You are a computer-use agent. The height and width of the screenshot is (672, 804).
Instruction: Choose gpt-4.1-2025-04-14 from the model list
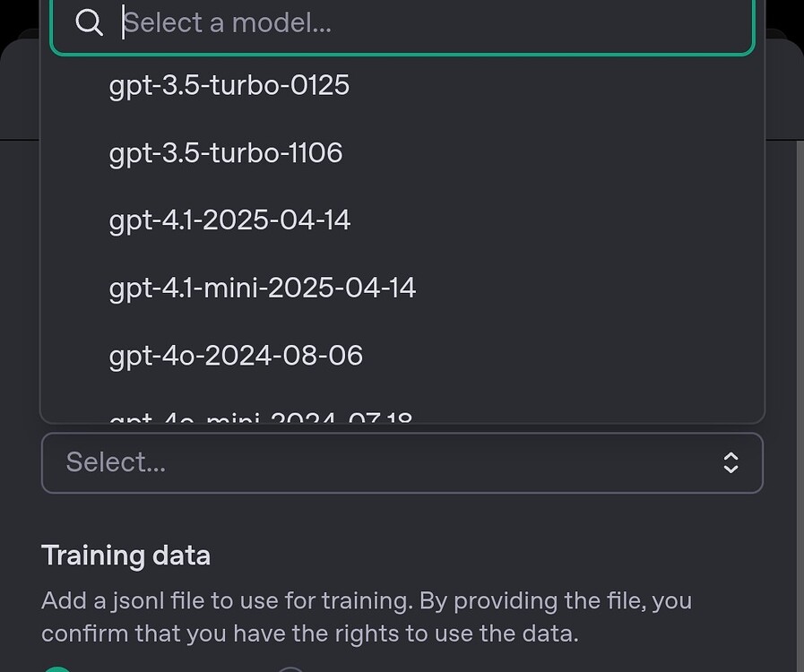[x=229, y=220]
